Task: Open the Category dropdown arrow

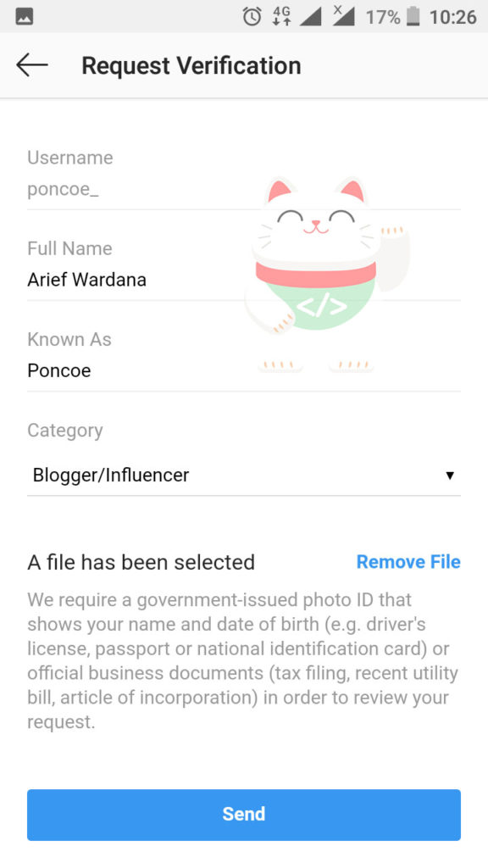Action: (450, 476)
